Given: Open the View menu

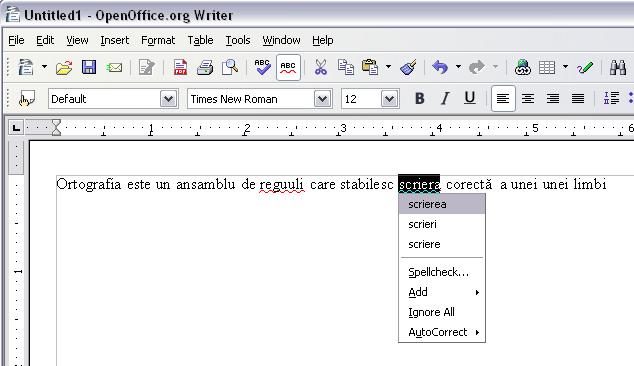Looking at the screenshot, I should click(x=77, y=40).
